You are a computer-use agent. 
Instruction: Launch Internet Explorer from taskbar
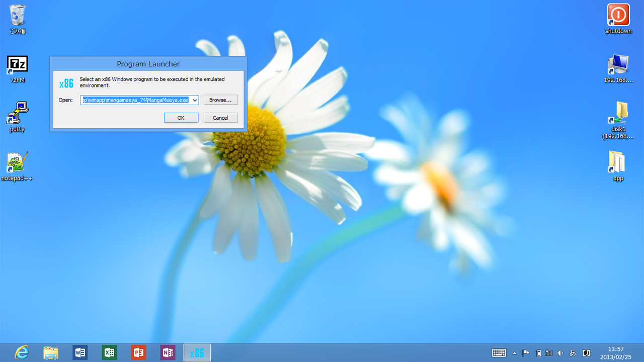pos(22,352)
